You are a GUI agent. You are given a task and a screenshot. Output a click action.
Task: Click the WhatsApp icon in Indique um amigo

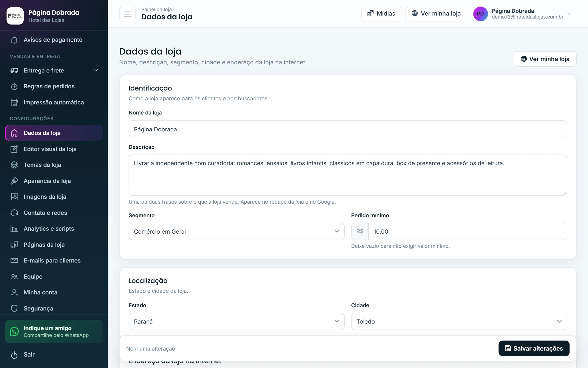14,331
